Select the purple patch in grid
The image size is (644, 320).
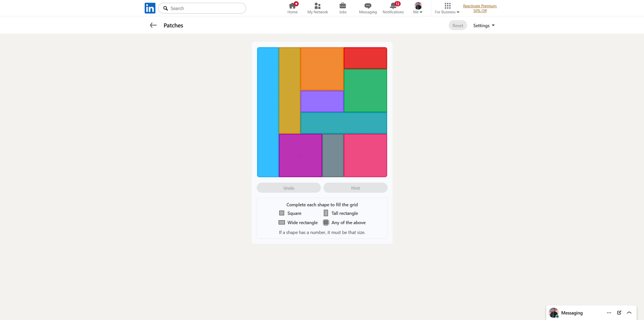[322, 101]
